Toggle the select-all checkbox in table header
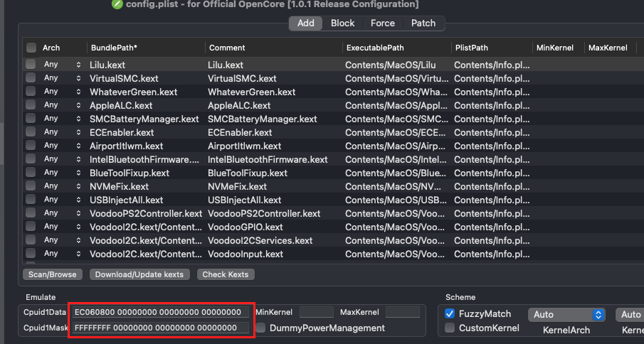644x344 pixels. coord(31,48)
